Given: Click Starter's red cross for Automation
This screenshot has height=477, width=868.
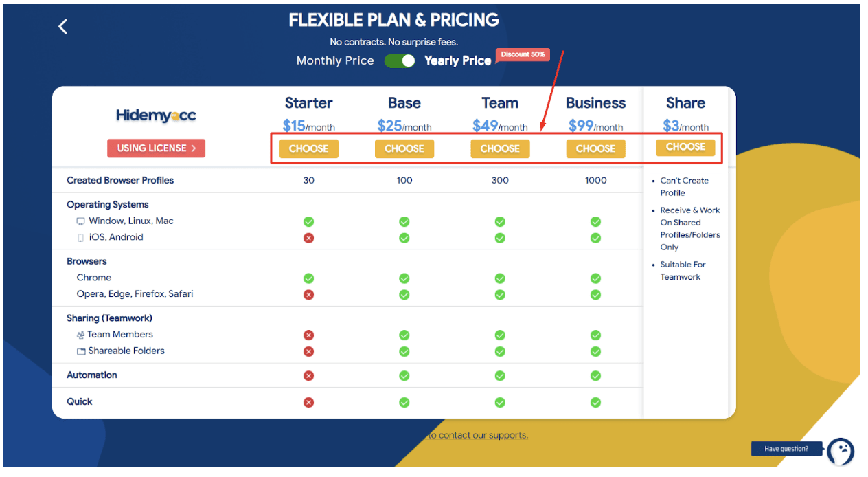Looking at the screenshot, I should click(x=308, y=376).
